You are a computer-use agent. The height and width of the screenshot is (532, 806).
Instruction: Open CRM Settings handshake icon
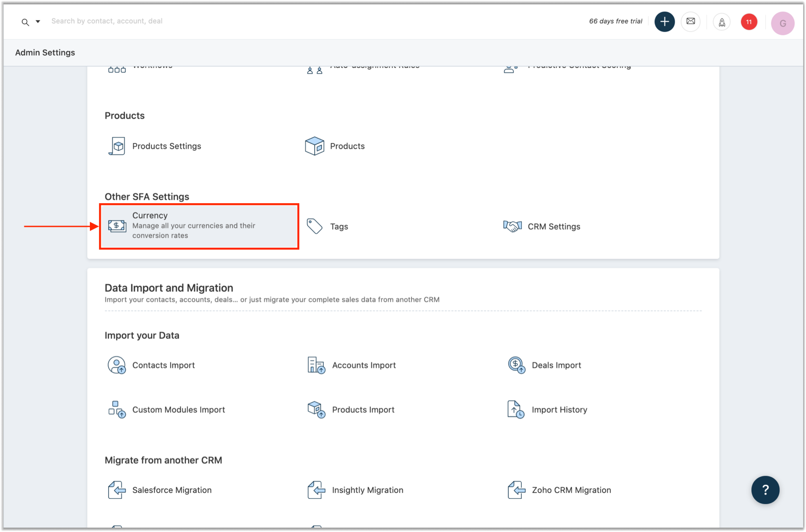512,226
